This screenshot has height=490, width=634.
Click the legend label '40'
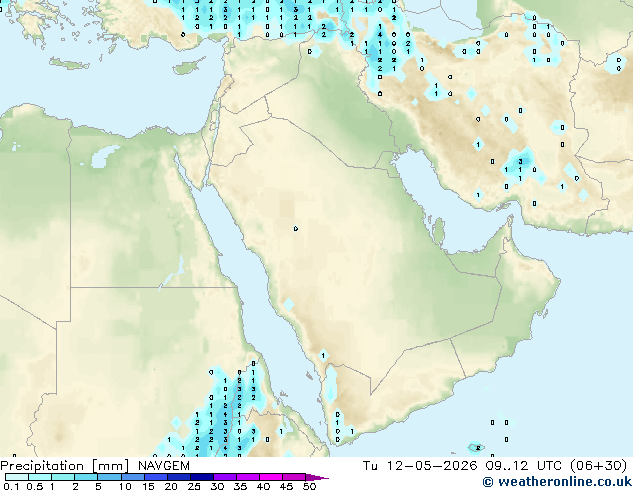[263, 486]
